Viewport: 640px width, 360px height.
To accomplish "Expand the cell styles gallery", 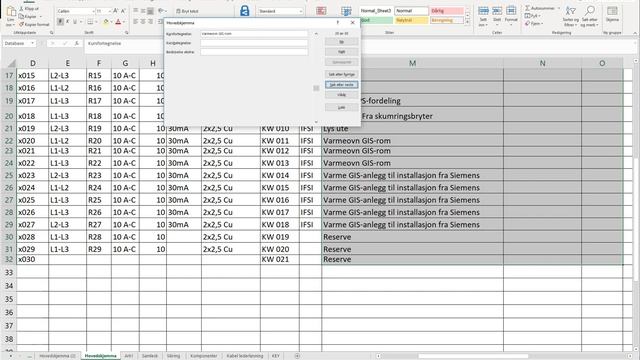I will coord(467,22).
